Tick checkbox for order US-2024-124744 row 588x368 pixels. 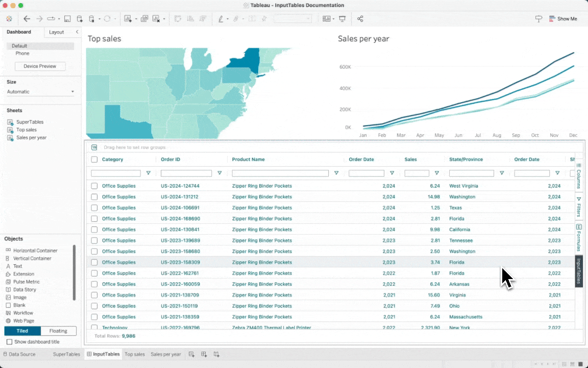(x=94, y=186)
